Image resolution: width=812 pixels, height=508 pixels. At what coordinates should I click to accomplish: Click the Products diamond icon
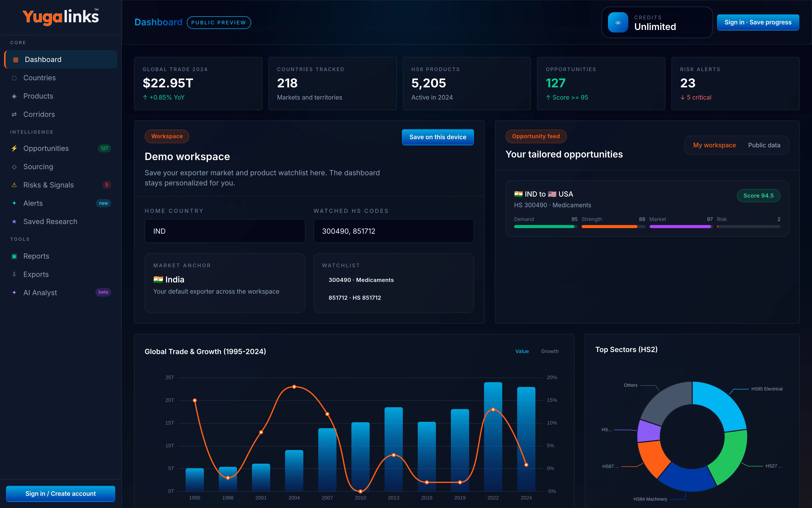tap(14, 96)
